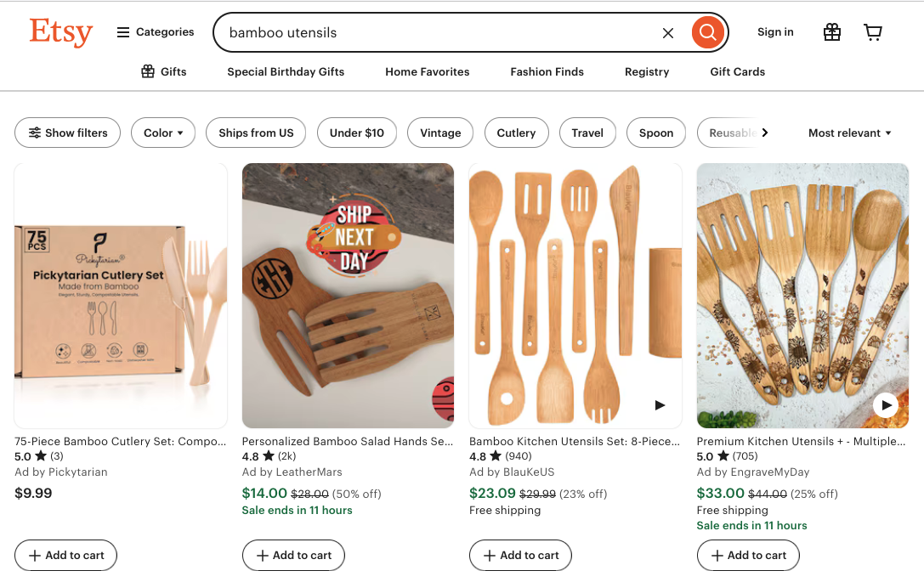
Task: Open the Home Favorites menu item
Action: point(427,72)
